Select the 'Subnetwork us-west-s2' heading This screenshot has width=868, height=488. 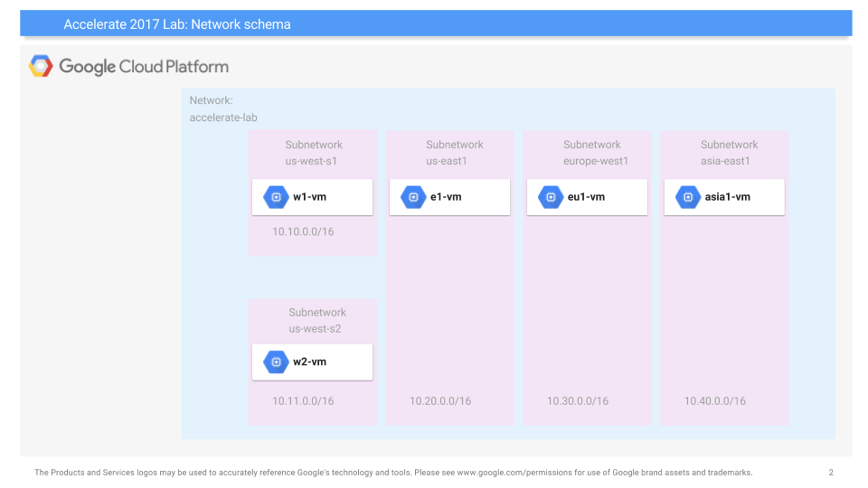316,321
